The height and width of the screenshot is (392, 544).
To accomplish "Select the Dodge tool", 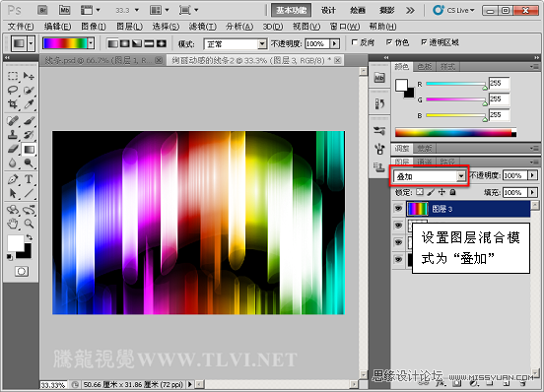I will pos(29,163).
